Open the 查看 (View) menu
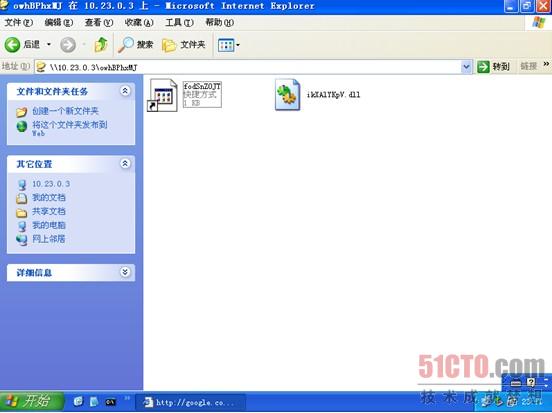The image size is (552, 413). click(x=99, y=23)
